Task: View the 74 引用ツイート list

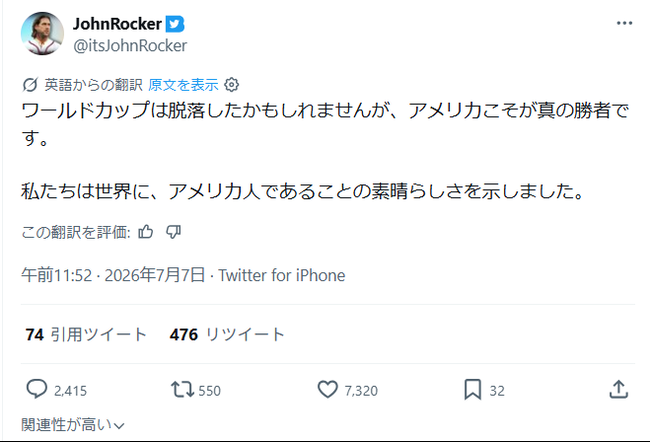Action: (86, 335)
